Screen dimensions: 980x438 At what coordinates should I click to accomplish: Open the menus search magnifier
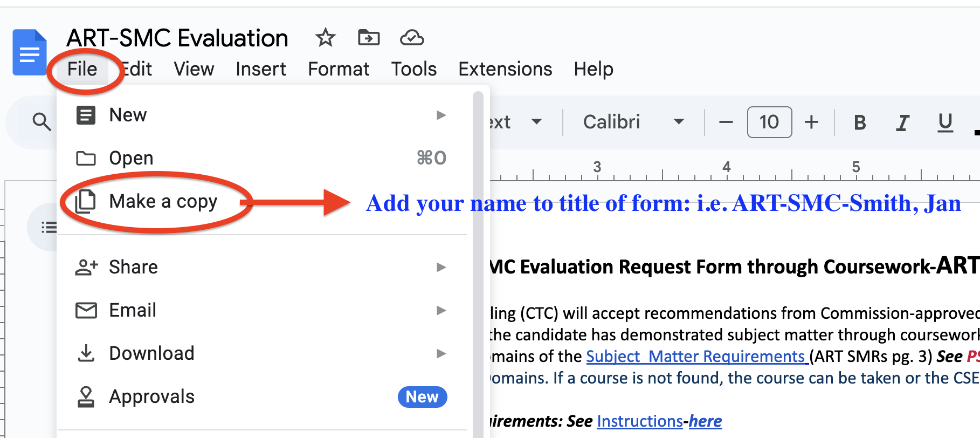point(42,122)
